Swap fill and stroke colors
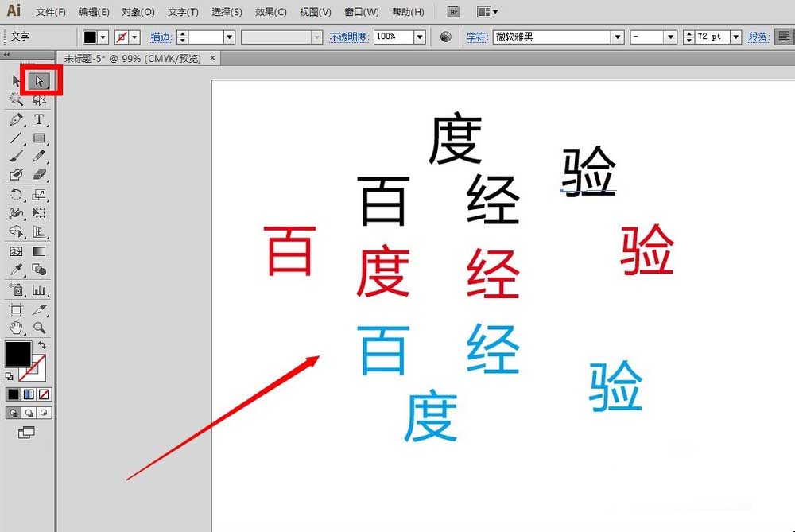 click(42, 345)
